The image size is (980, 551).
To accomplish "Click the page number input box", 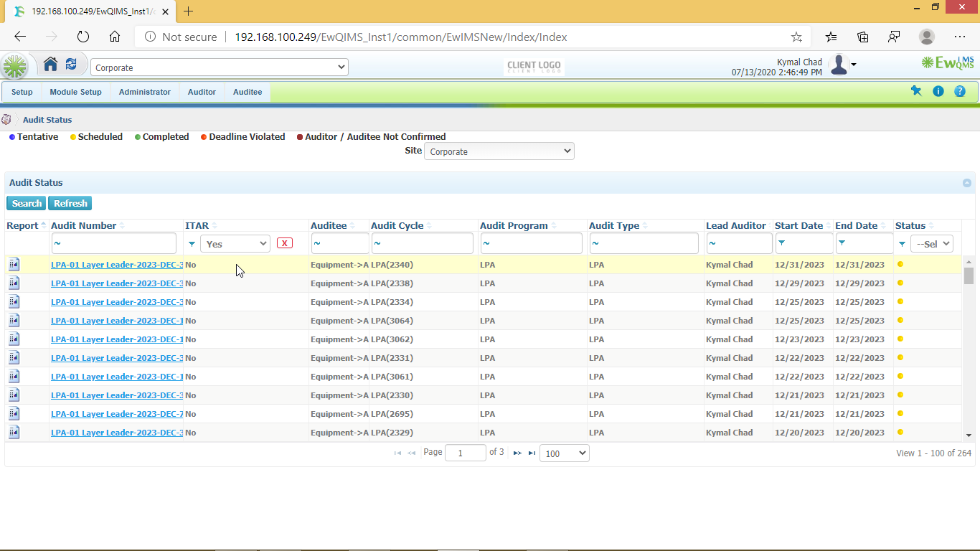I will (466, 453).
